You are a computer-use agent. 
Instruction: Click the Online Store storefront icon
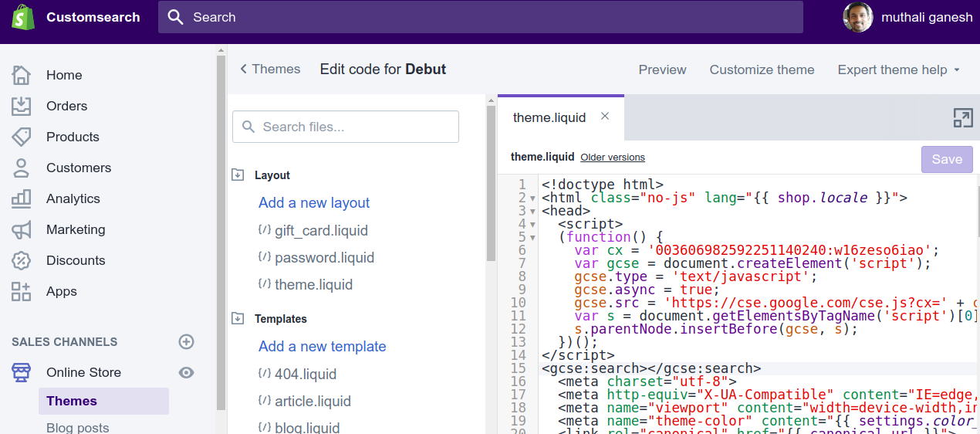pyautogui.click(x=22, y=372)
